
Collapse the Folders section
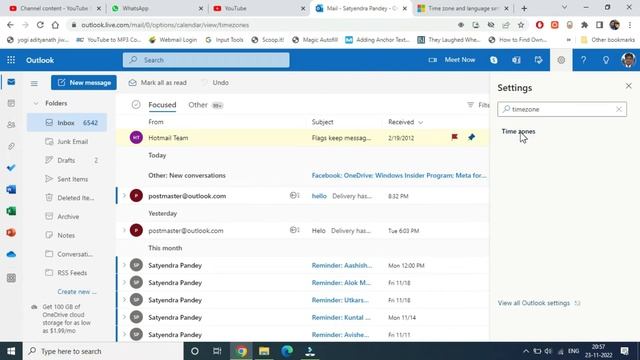pos(36,103)
